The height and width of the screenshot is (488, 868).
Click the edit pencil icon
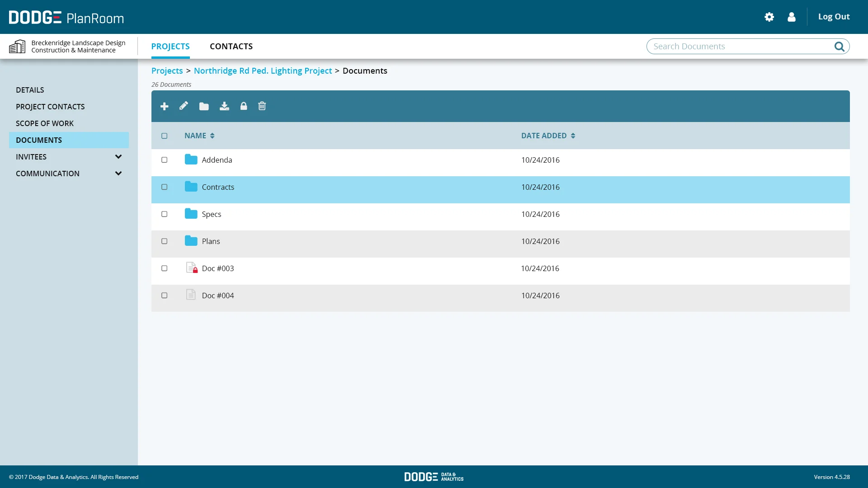(184, 106)
